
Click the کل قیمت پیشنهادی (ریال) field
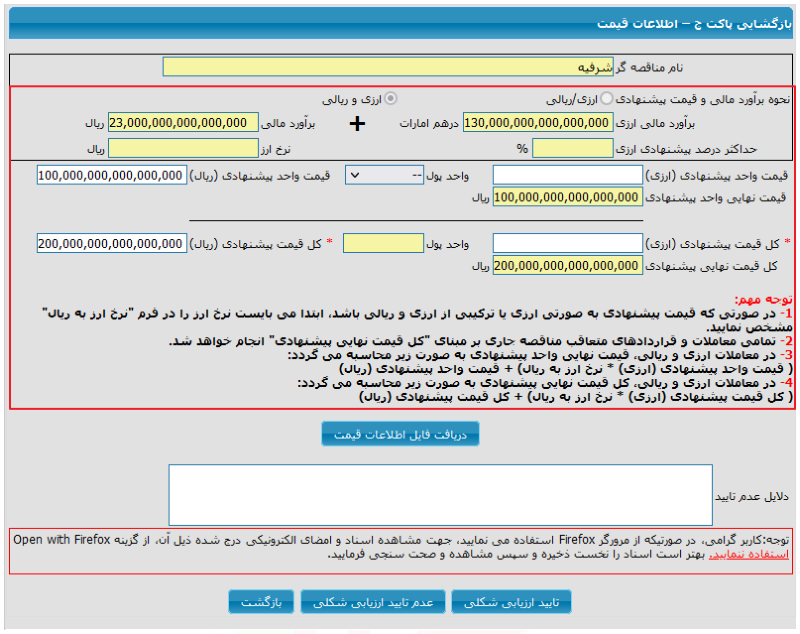[112, 243]
